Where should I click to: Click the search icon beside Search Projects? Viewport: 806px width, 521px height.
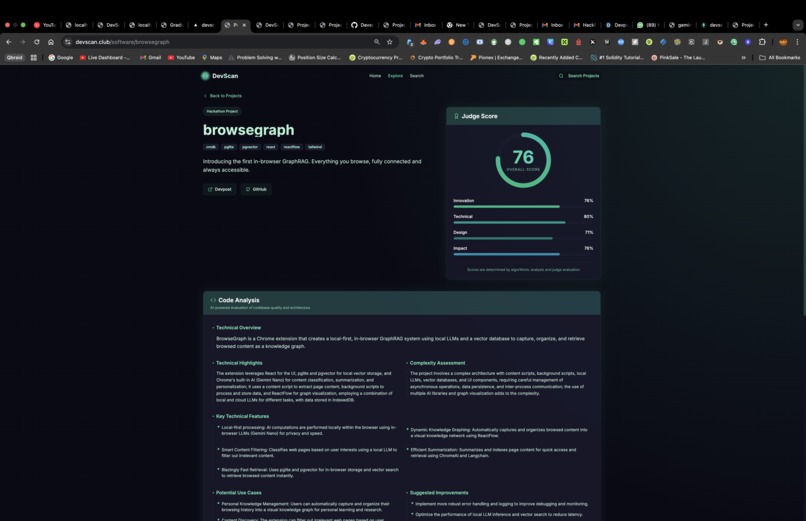pos(561,76)
